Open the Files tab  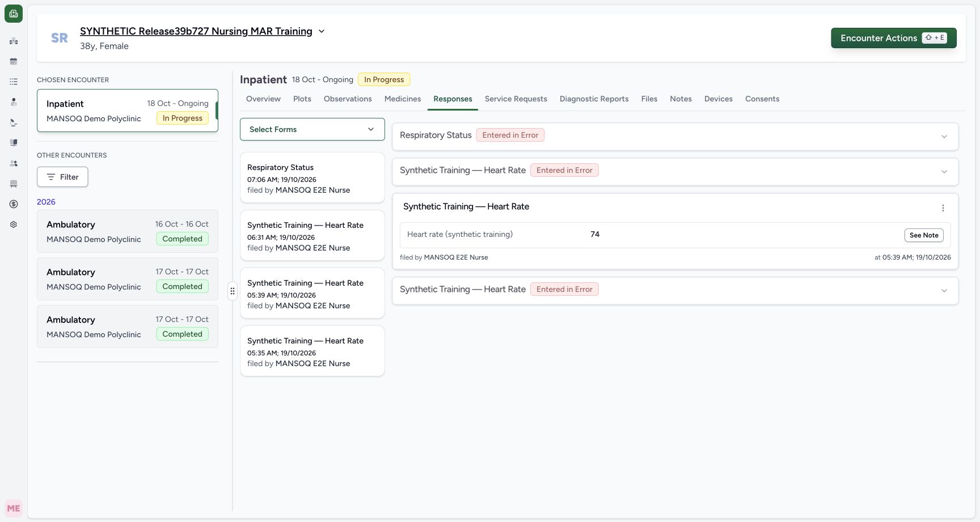pyautogui.click(x=649, y=99)
